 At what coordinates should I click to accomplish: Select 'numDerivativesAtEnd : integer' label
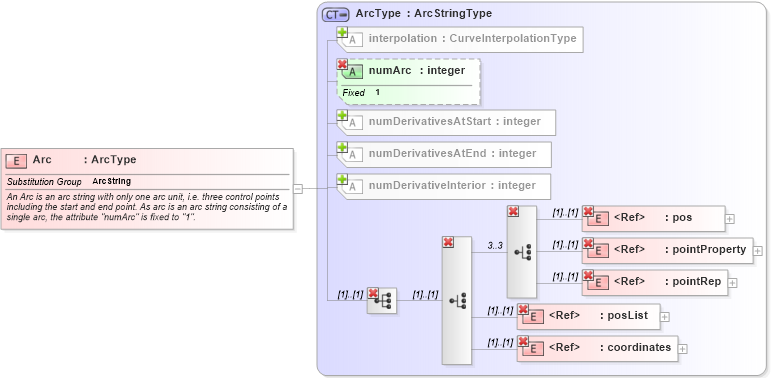pos(452,153)
